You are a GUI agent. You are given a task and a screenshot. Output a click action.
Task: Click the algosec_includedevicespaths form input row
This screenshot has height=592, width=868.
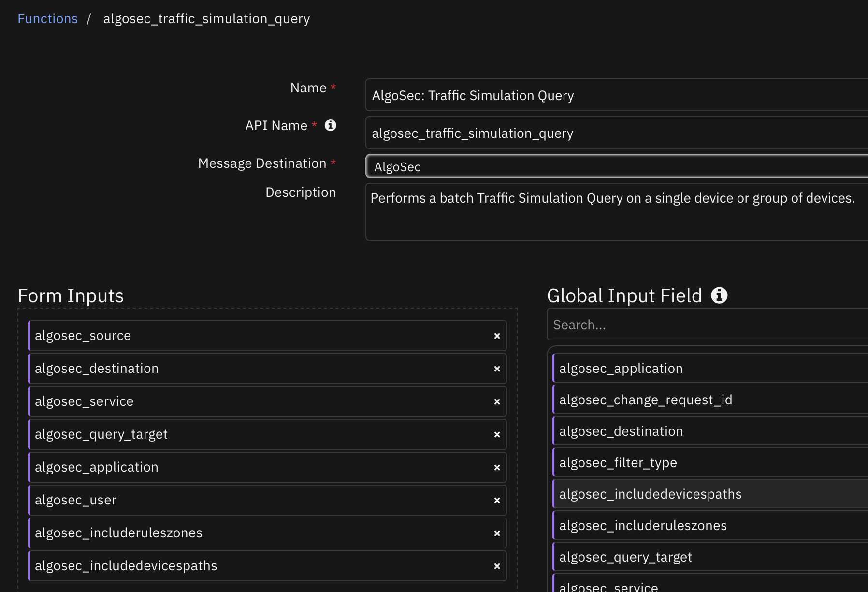pyautogui.click(x=267, y=566)
